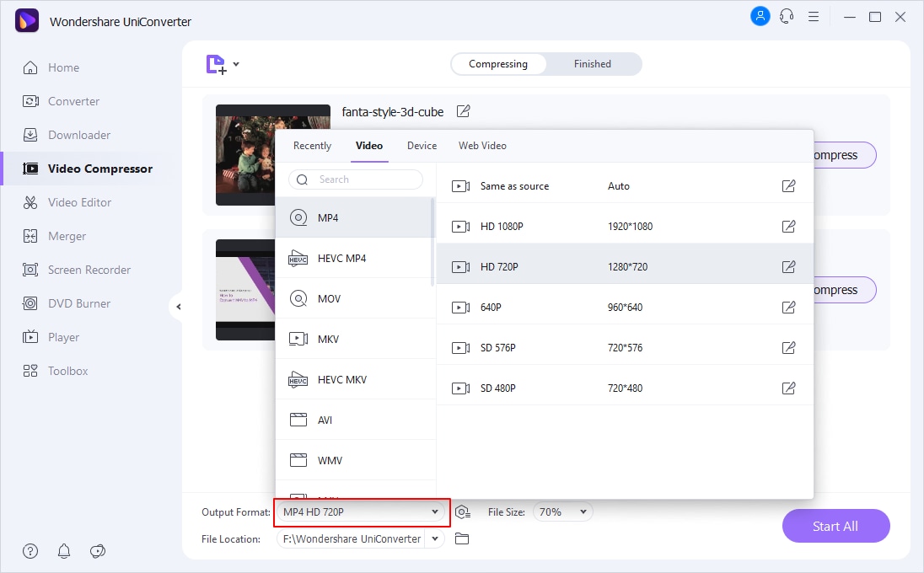924x573 pixels.
Task: Click the add file icon
Action: [217, 64]
